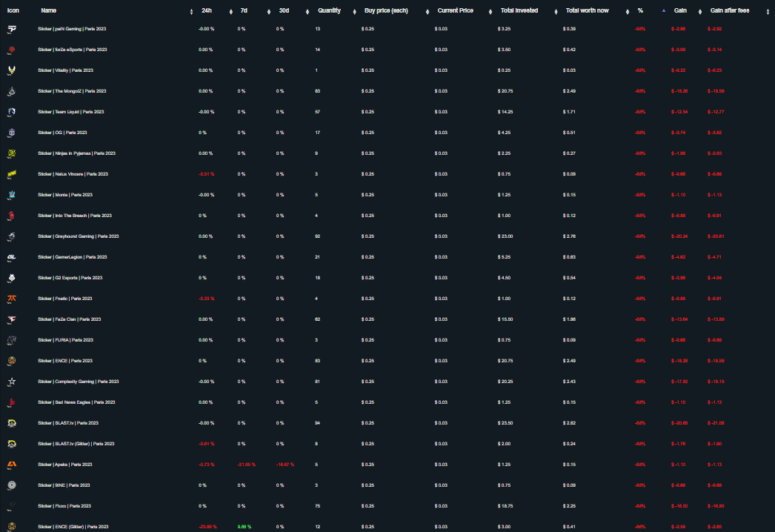Click the paiN Gaming sticker icon
Image resolution: width=775 pixels, height=532 pixels.
point(12,30)
